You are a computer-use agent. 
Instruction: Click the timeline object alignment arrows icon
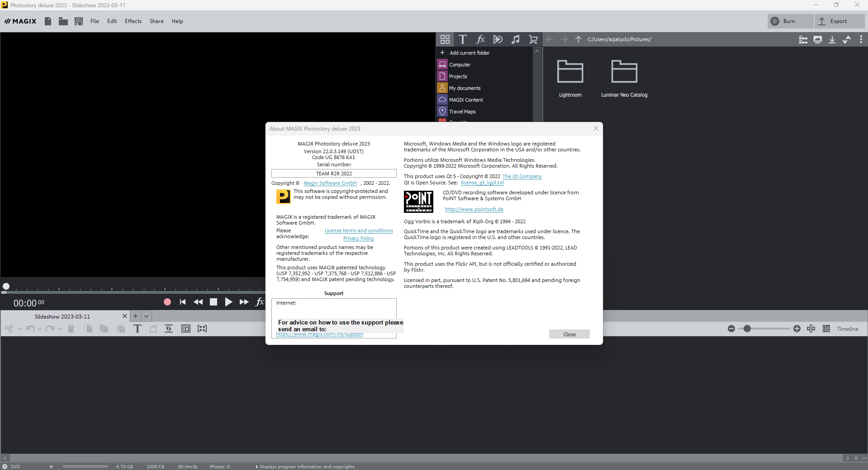[169, 329]
